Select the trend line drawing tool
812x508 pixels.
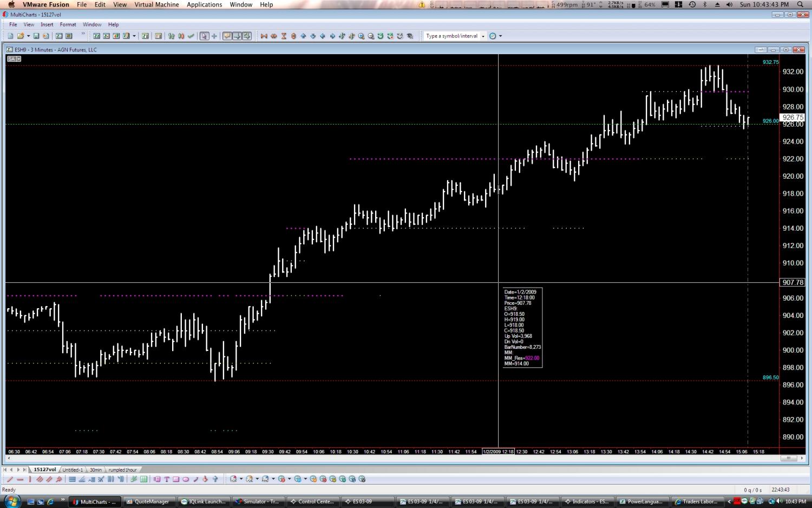(x=10, y=479)
